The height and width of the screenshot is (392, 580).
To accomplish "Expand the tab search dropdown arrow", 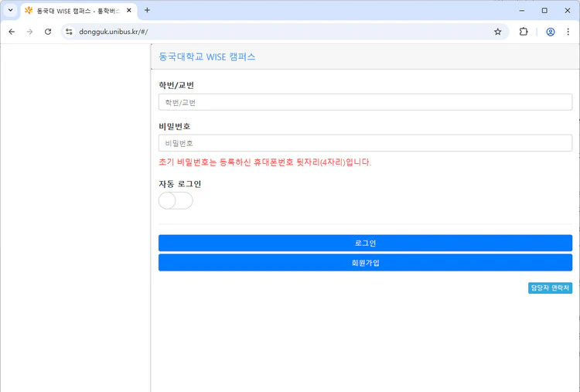I will [x=10, y=10].
